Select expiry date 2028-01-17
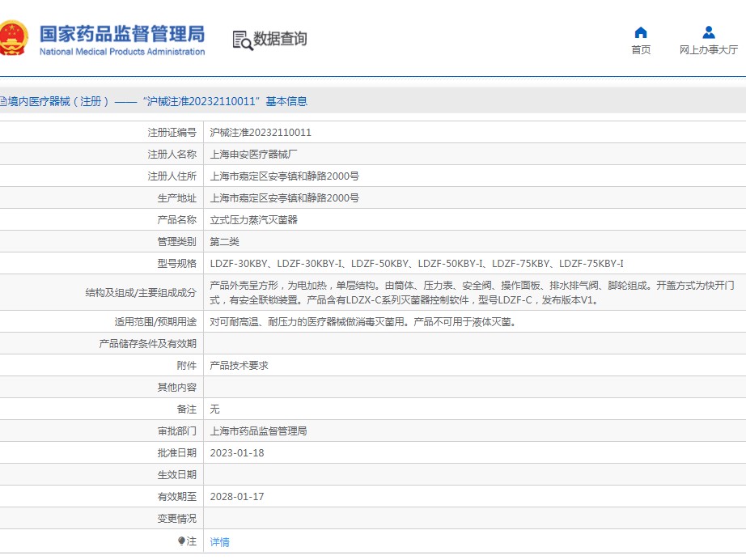The width and height of the screenshot is (746, 560). click(237, 497)
